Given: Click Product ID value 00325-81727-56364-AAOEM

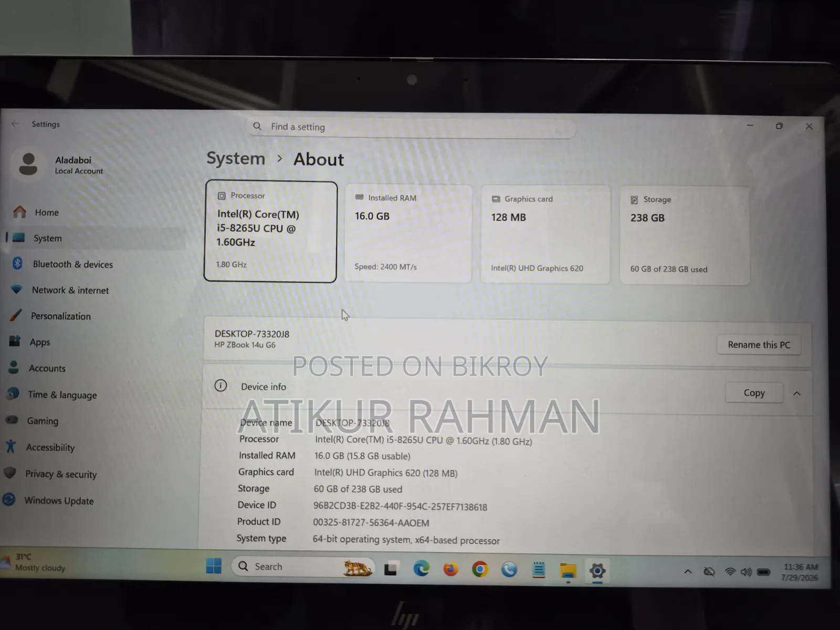Looking at the screenshot, I should (x=371, y=523).
